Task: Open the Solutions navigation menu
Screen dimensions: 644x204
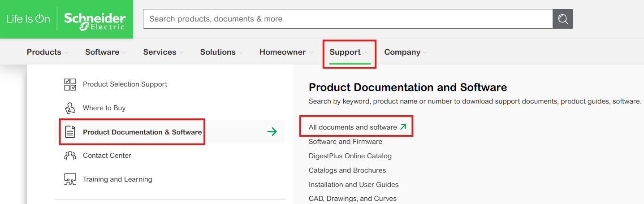Action: 218,52
